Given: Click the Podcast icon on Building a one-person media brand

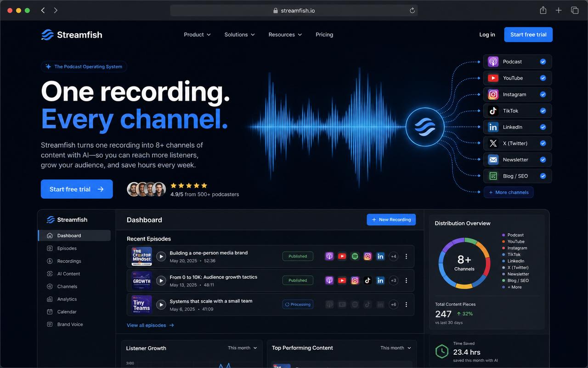Looking at the screenshot, I should (329, 256).
